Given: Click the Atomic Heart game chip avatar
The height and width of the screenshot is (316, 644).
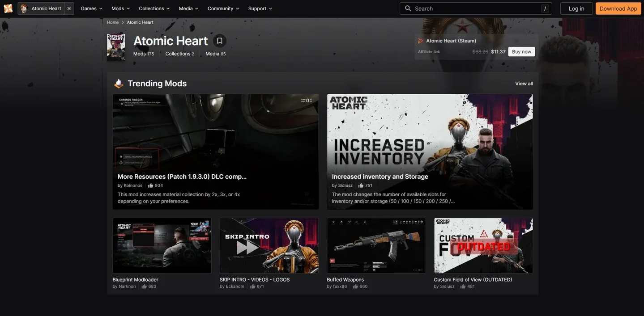Looking at the screenshot, I should [x=24, y=8].
